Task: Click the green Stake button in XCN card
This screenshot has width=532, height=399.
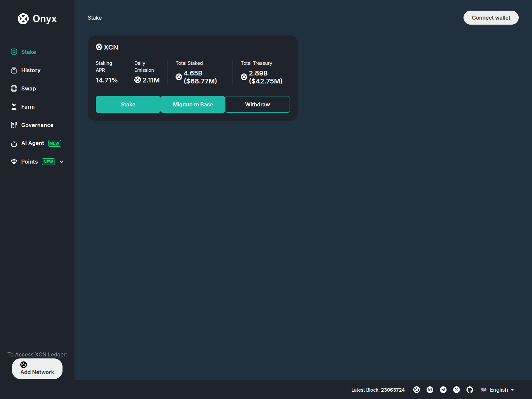Action: (x=128, y=104)
